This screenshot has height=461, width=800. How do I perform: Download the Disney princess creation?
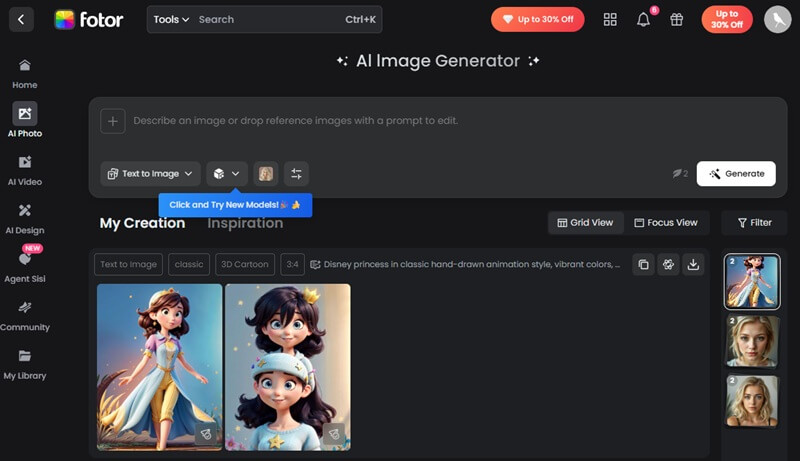coord(693,264)
